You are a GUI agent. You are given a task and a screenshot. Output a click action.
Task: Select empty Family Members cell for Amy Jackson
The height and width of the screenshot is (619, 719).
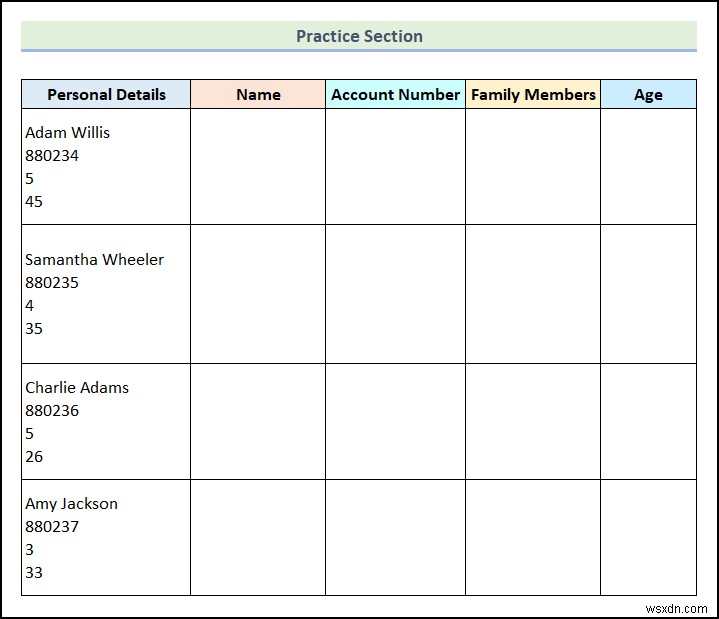point(533,537)
